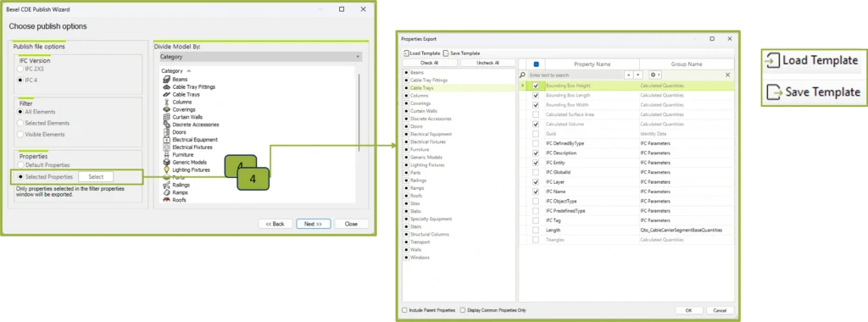
Task: Open the gear settings in property search bar
Action: [x=655, y=75]
